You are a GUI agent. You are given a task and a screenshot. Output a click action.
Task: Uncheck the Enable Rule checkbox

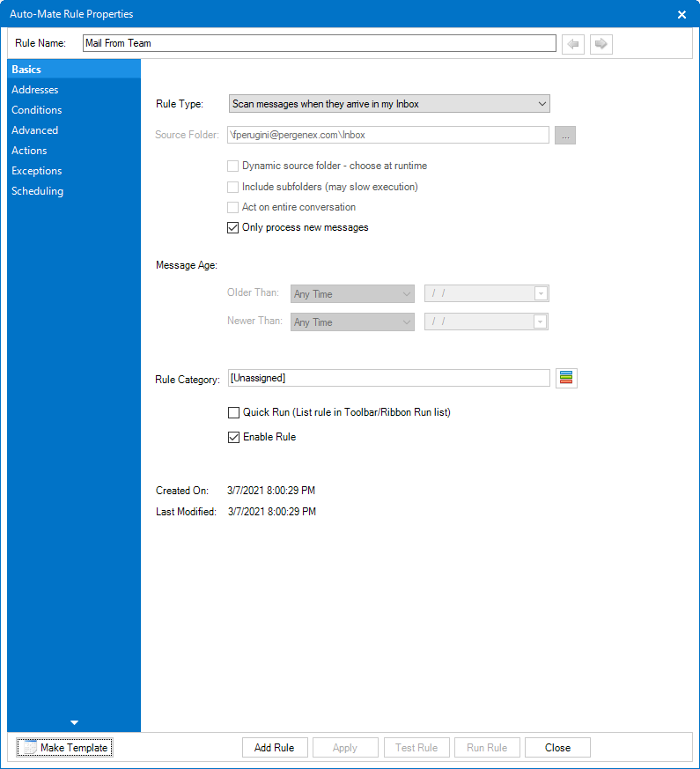pyautogui.click(x=233, y=437)
